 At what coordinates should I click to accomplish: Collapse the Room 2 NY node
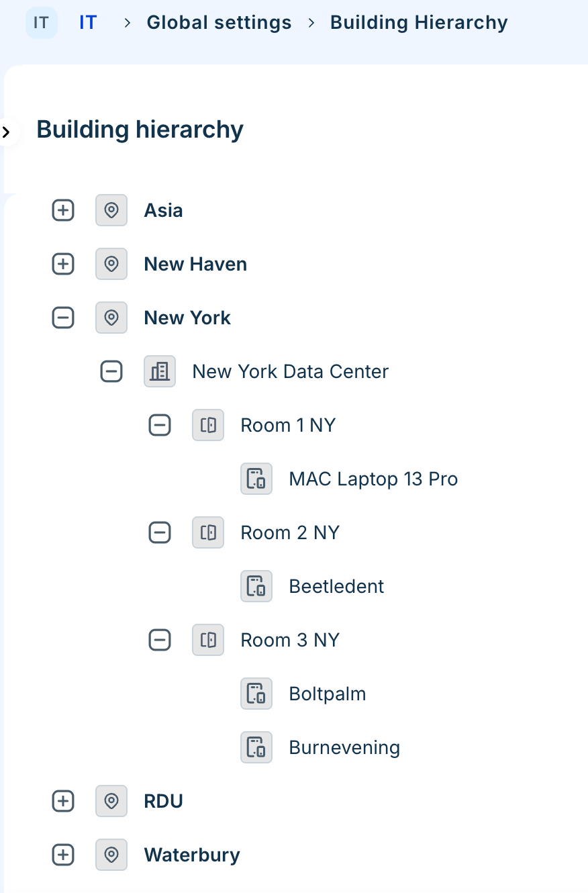[x=160, y=532]
